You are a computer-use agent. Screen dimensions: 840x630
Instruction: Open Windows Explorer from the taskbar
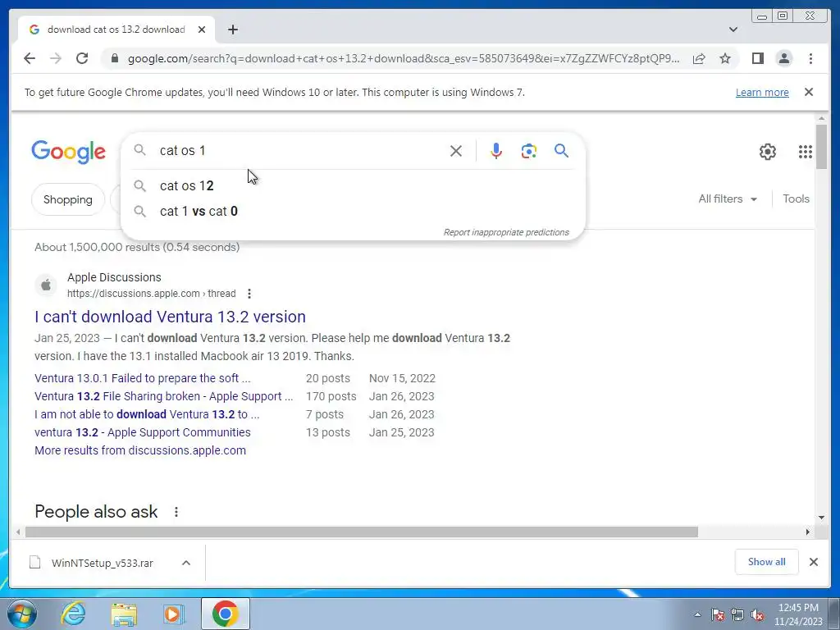point(124,614)
